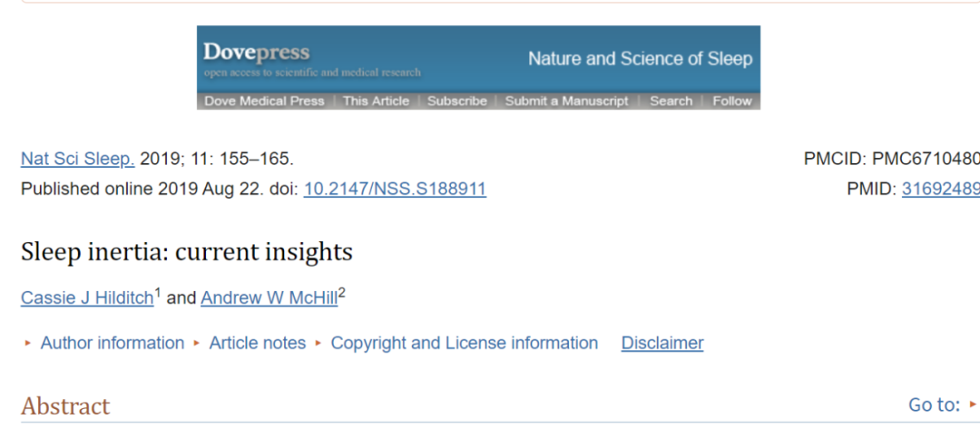Open the Nat Sci Sleep journal link
The height and width of the screenshot is (429, 980).
coord(77,160)
